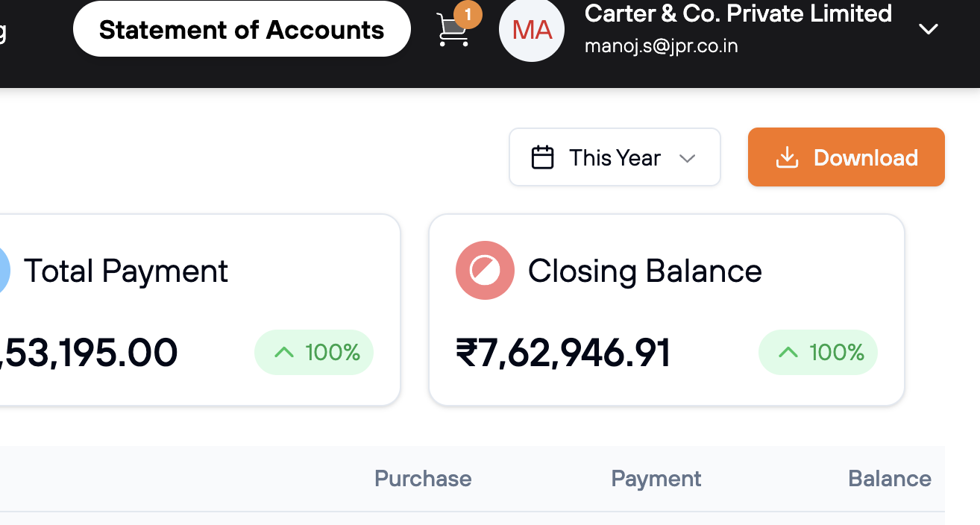This screenshot has height=525, width=980.
Task: Click the download arrow icon
Action: (x=787, y=157)
